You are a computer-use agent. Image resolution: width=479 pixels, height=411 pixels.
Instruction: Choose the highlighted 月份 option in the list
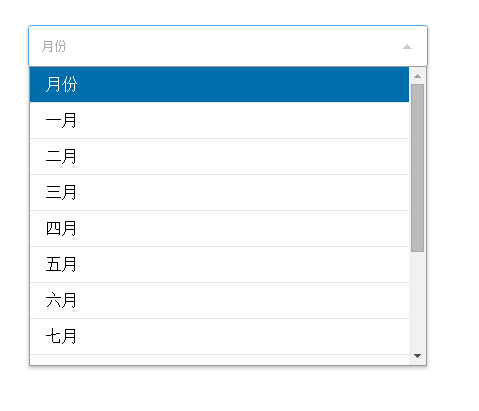click(x=219, y=84)
